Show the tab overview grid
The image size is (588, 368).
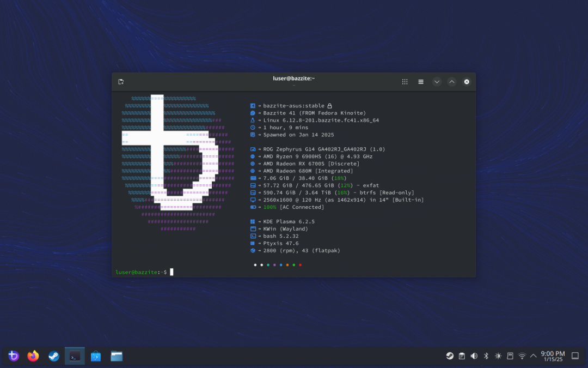[405, 82]
